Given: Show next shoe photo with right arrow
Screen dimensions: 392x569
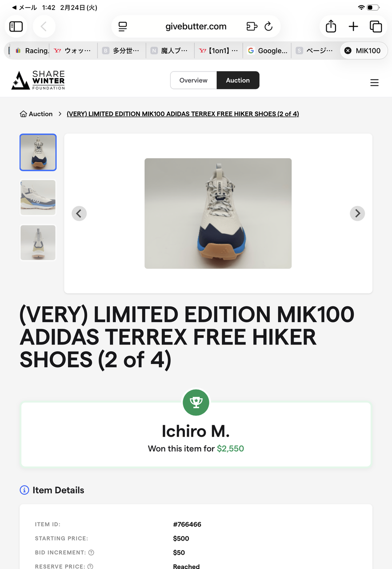Looking at the screenshot, I should coord(357,213).
